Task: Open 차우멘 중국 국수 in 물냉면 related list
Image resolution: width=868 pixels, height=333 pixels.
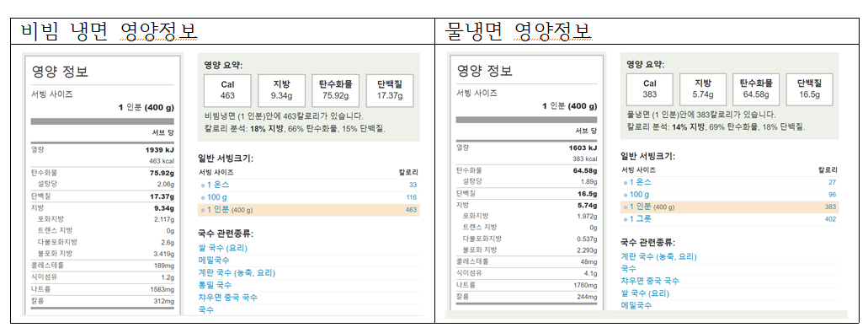Action: point(650,281)
